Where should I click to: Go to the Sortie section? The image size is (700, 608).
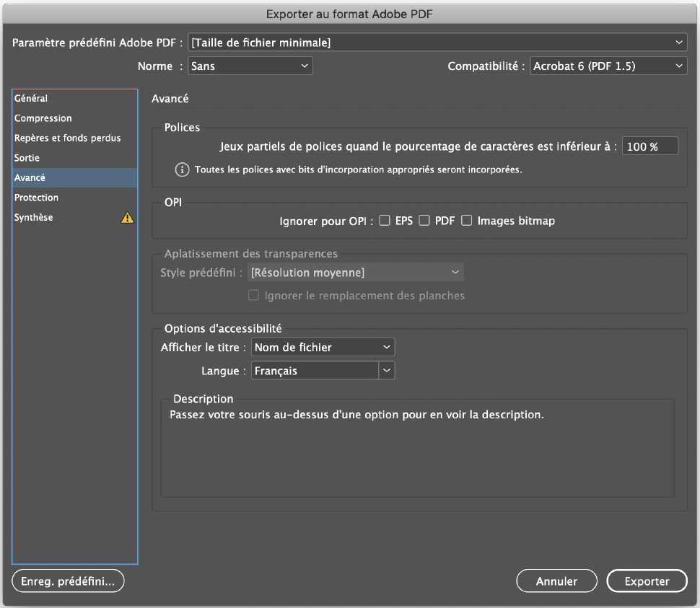click(x=75, y=158)
